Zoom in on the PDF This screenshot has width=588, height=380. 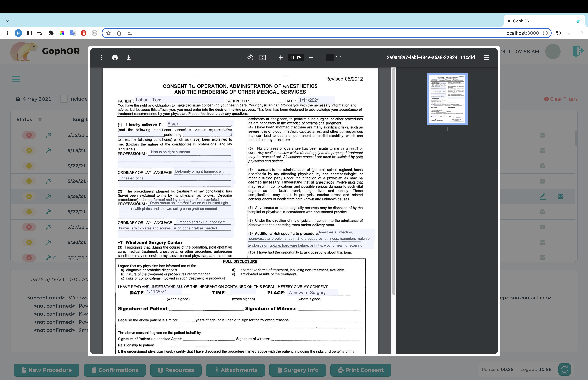[x=281, y=57]
